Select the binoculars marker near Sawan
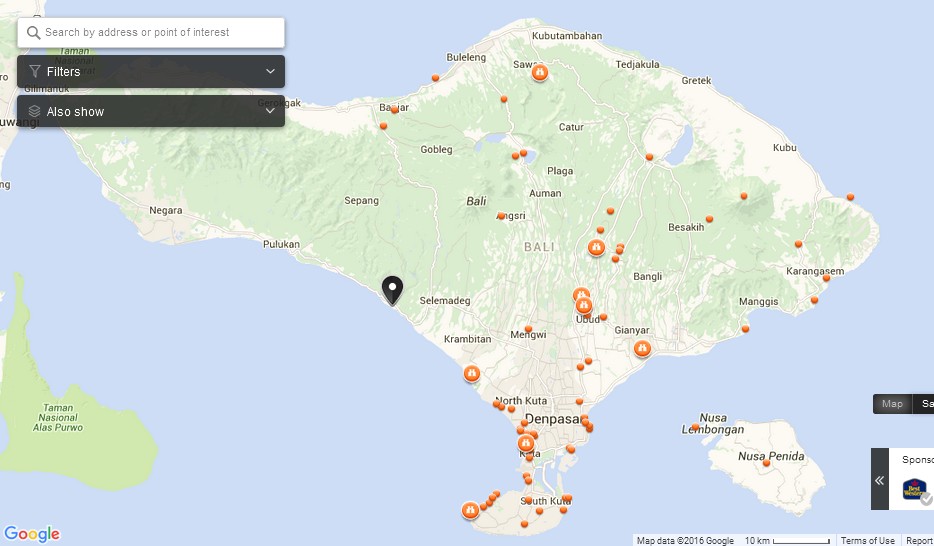Screen dimensions: 934x546 (x=540, y=73)
